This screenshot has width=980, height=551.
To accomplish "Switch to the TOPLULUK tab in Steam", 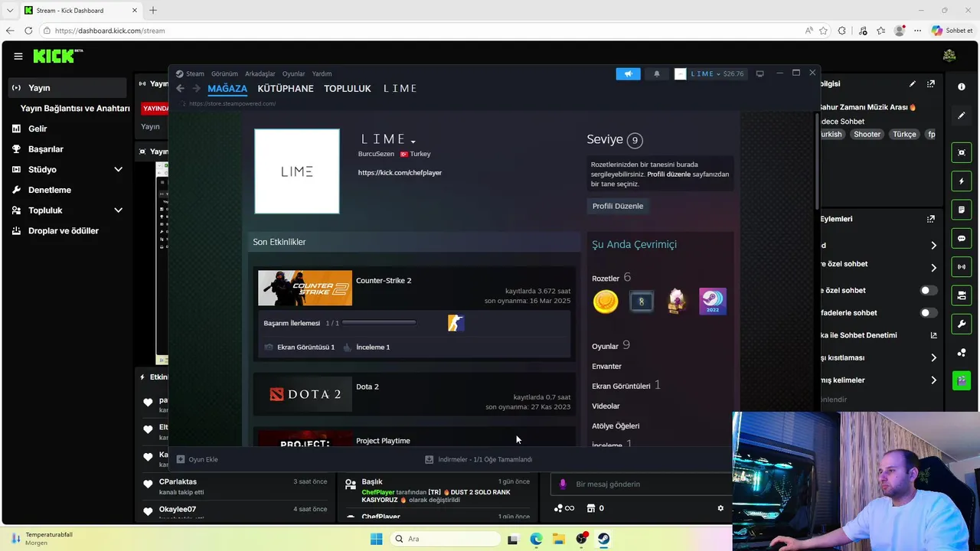I will pyautogui.click(x=348, y=89).
